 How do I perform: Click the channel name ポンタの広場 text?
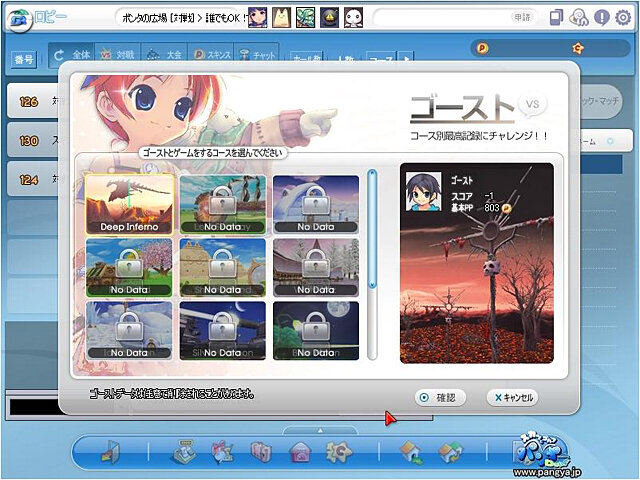pos(144,18)
